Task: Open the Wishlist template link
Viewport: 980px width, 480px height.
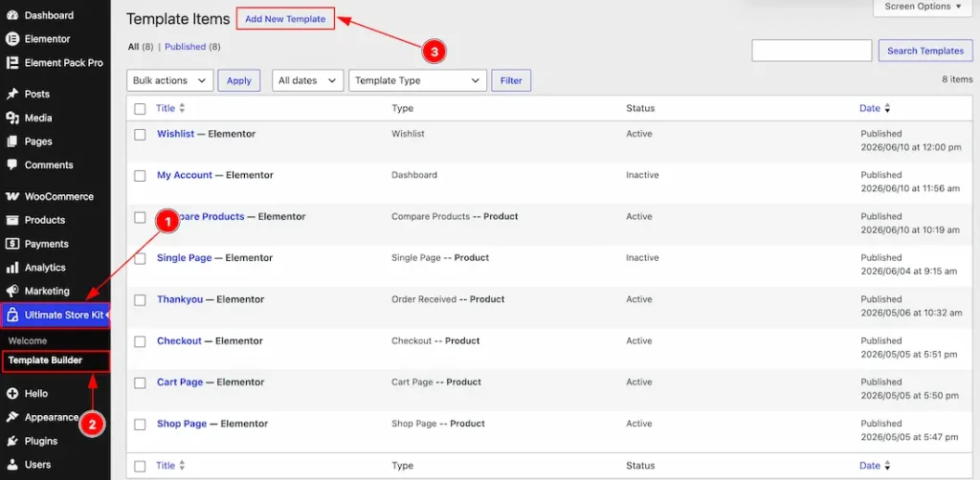Action: pyautogui.click(x=176, y=134)
